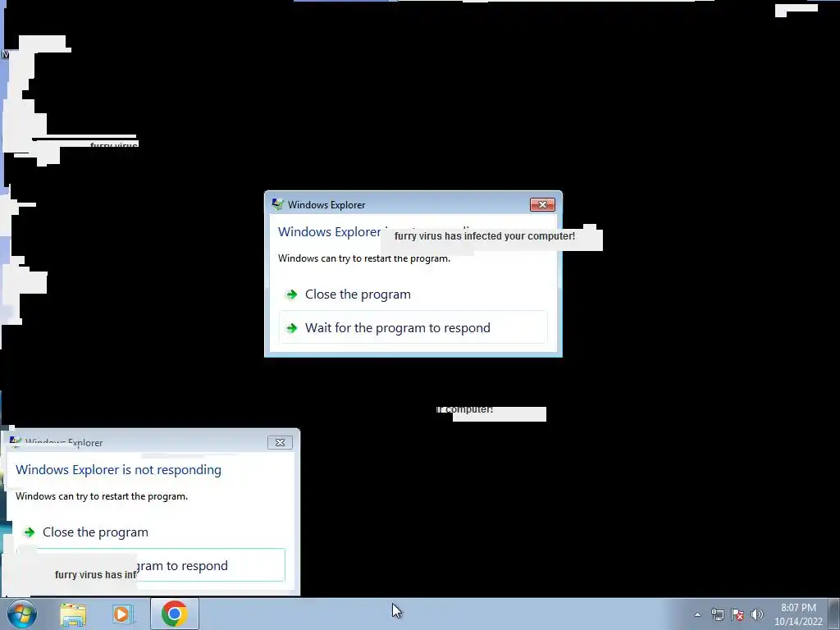The image size is (840, 630).
Task: Click the volume speaker tray icon
Action: click(756, 615)
